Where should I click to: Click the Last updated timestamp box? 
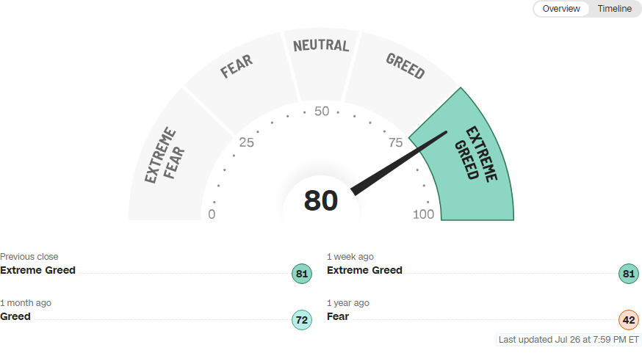pyautogui.click(x=569, y=340)
